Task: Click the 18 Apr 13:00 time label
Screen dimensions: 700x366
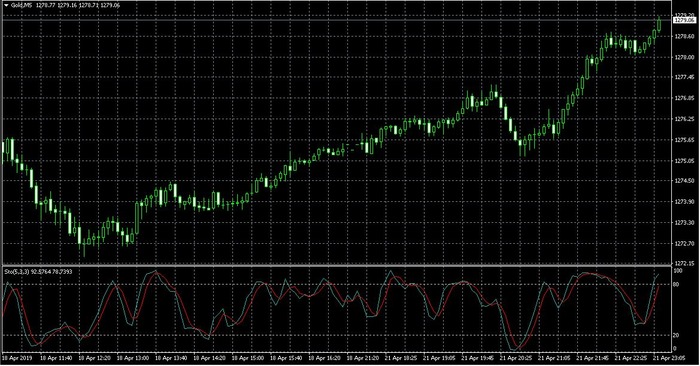Action: coord(133,358)
